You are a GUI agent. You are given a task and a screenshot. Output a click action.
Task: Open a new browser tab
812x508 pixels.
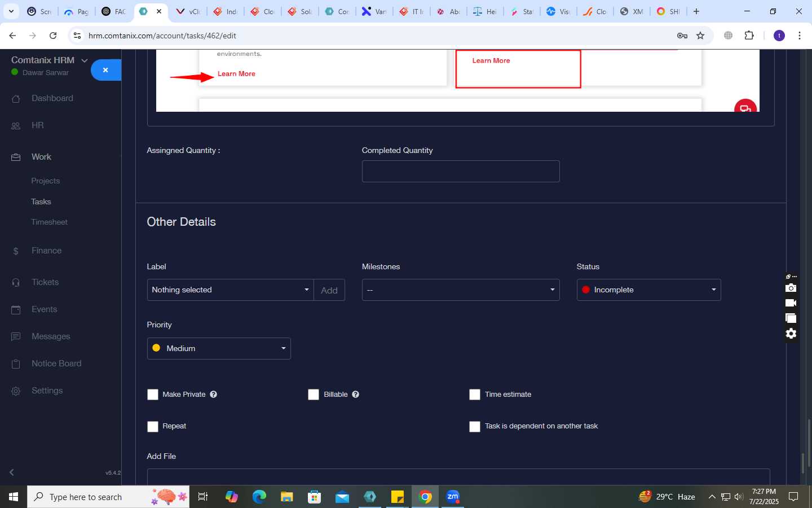coord(696,11)
